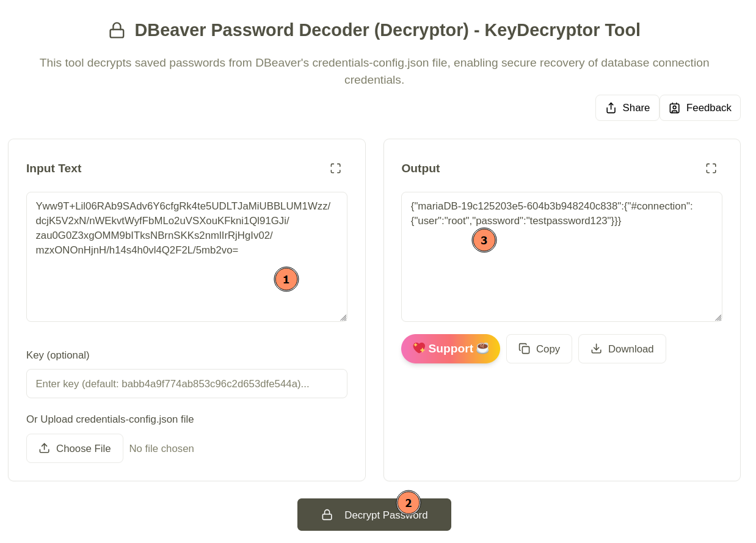Choose a credentials-config.json file to upload
Image resolution: width=756 pixels, height=543 pixels.
click(75, 447)
